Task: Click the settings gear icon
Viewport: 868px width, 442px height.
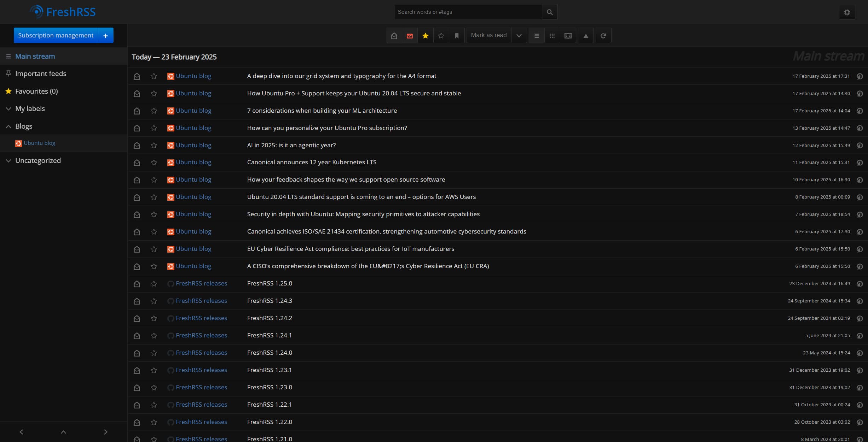Action: (x=847, y=12)
